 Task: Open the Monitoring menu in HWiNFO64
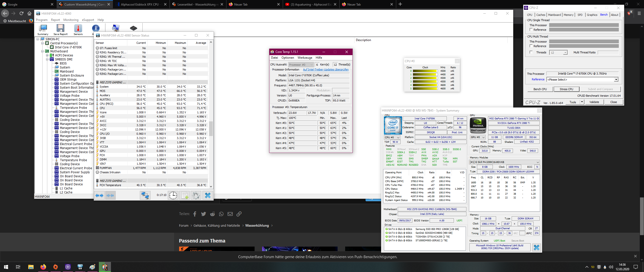click(x=71, y=20)
